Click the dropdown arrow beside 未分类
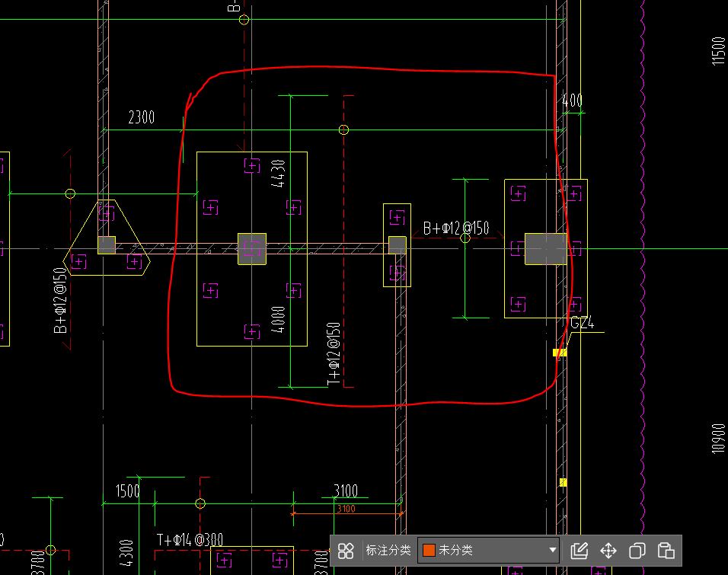Screen dimensions: 728x575 click(x=552, y=550)
